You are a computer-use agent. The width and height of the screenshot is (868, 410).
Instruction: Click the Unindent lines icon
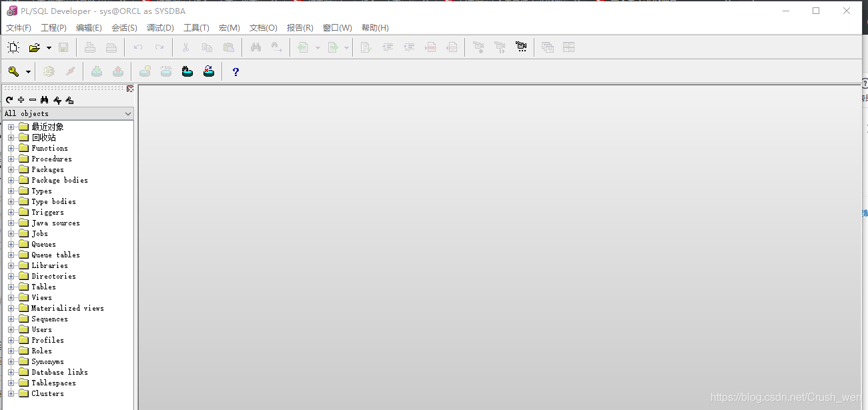click(409, 47)
